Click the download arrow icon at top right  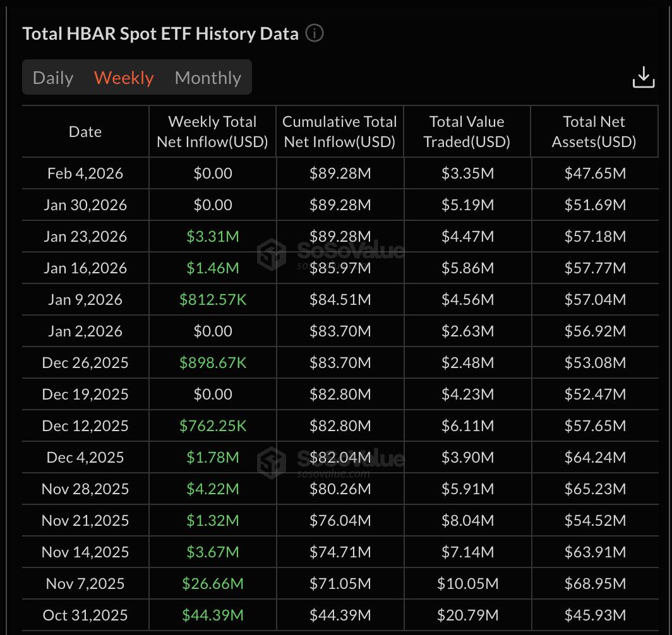pos(644,76)
